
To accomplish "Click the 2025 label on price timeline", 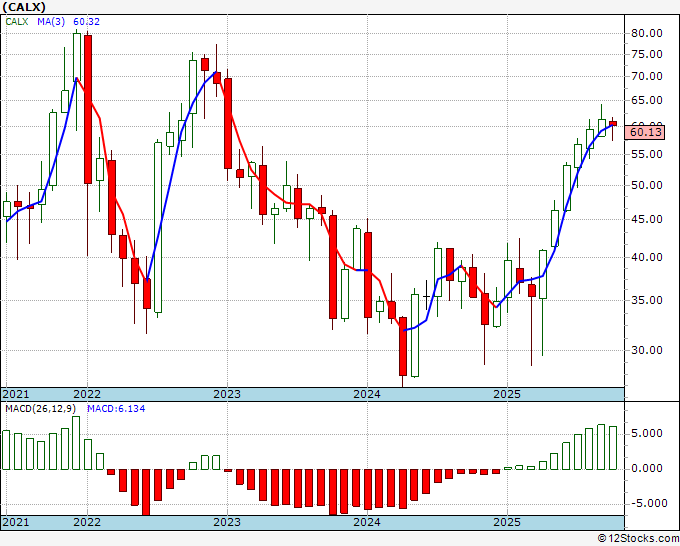I will pos(507,394).
